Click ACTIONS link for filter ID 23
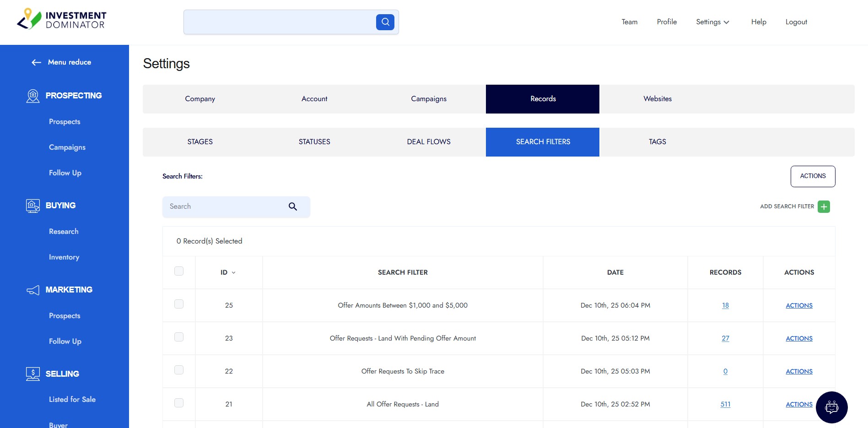Image resolution: width=868 pixels, height=428 pixels. [799, 338]
